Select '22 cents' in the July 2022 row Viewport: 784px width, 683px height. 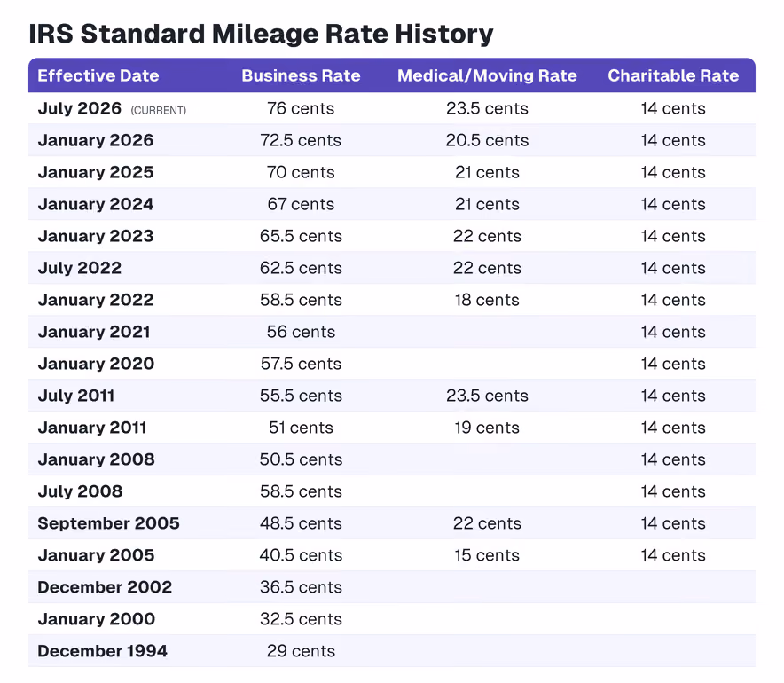487,269
